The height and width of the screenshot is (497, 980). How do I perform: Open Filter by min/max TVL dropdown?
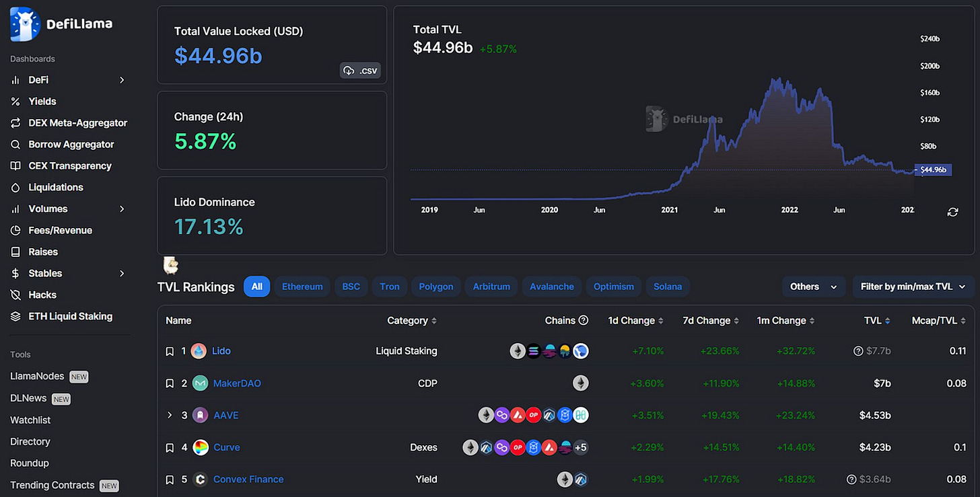tap(913, 286)
